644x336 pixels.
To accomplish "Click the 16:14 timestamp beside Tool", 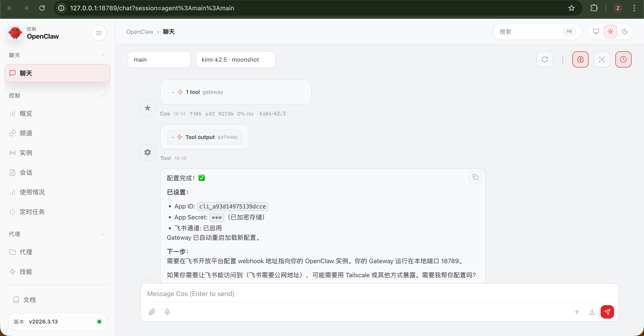I will click(x=180, y=158).
